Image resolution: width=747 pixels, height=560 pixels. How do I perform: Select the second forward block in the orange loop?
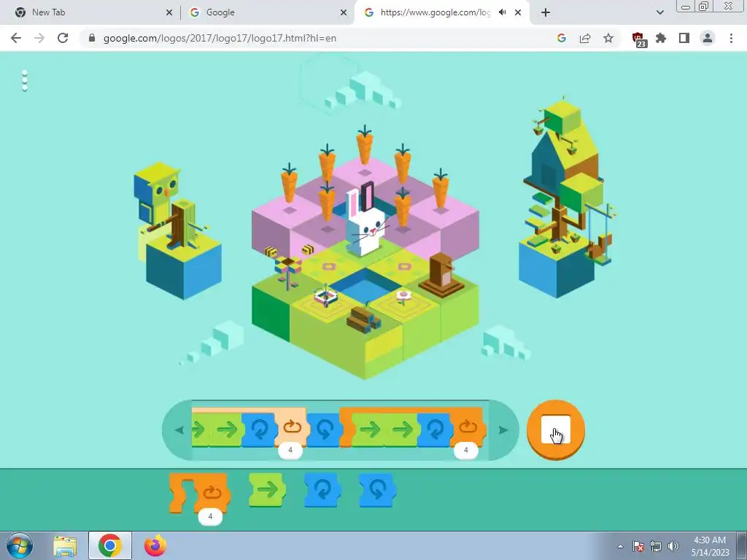point(402,430)
